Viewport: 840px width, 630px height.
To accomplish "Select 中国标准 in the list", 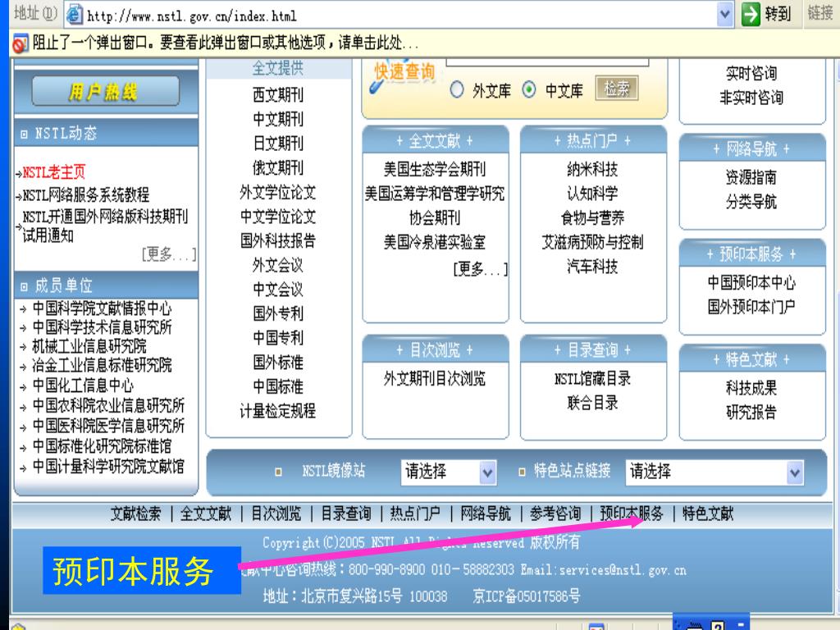I will coord(278,386).
